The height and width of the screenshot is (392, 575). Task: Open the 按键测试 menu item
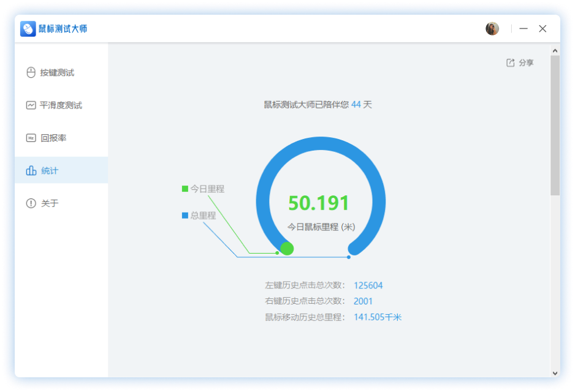[x=61, y=72]
